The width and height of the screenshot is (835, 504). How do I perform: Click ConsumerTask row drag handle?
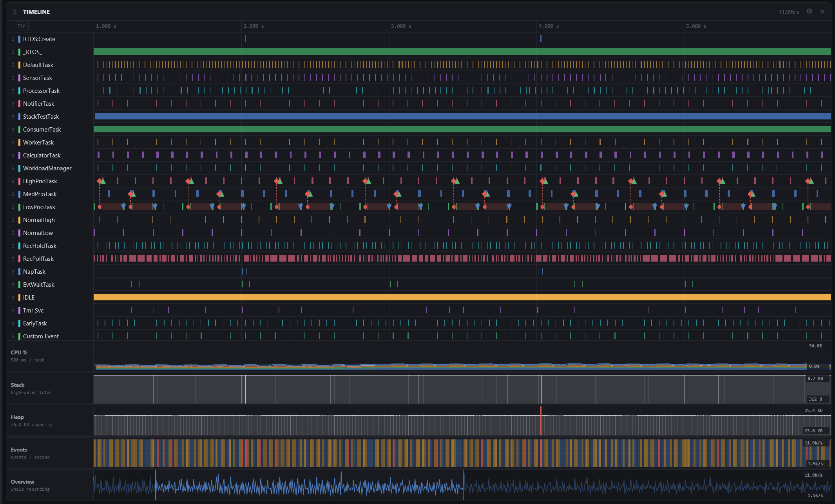(13, 130)
